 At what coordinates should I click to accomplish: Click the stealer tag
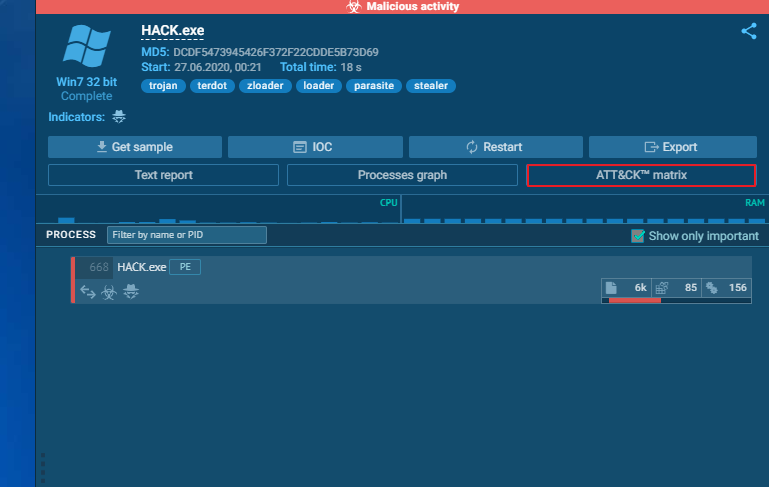pyautogui.click(x=431, y=86)
